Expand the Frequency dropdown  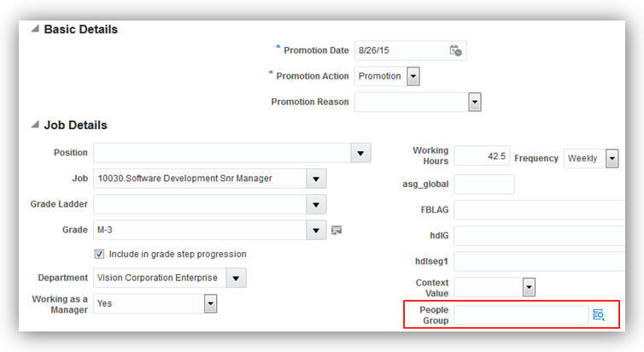point(612,158)
